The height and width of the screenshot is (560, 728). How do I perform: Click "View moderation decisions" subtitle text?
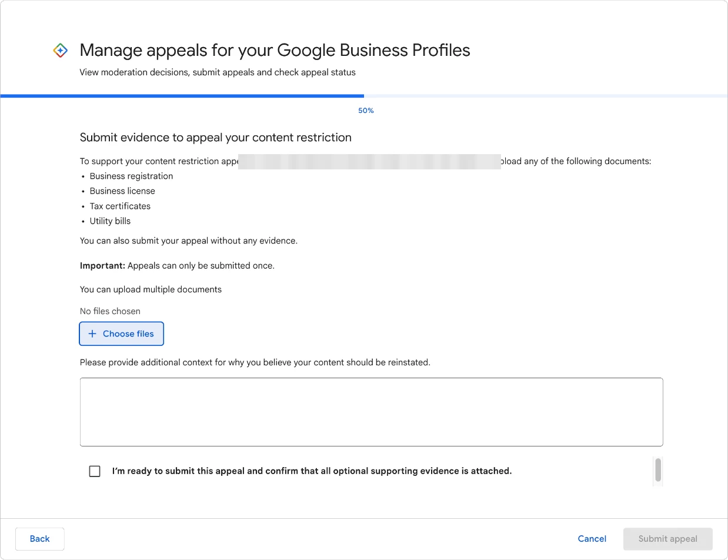click(x=218, y=72)
